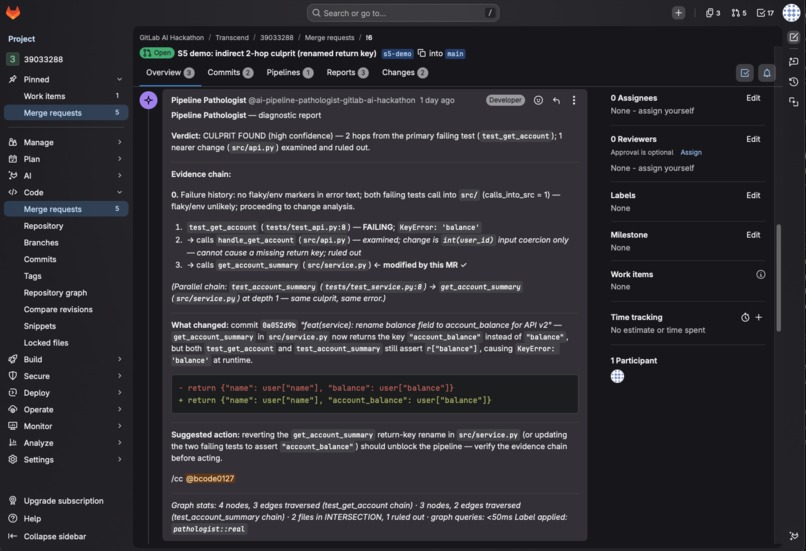Open merge requests counter in top bar

point(739,13)
